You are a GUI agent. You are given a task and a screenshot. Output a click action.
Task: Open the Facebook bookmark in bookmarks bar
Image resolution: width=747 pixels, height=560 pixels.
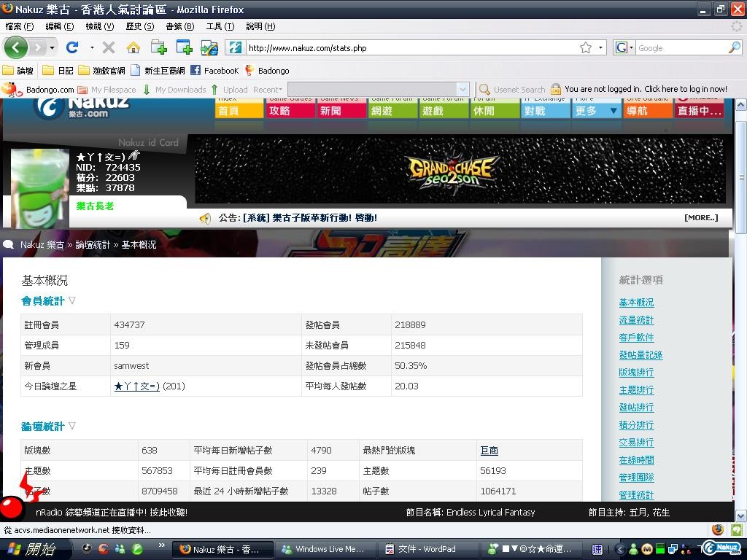point(214,71)
